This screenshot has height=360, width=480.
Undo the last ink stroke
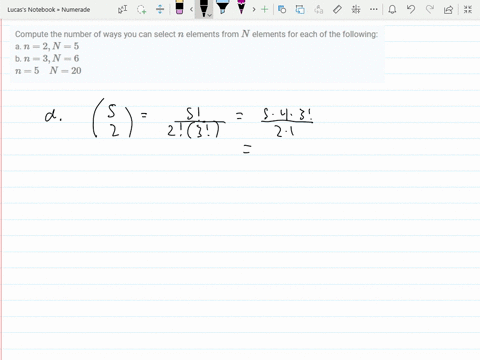tap(411, 9)
